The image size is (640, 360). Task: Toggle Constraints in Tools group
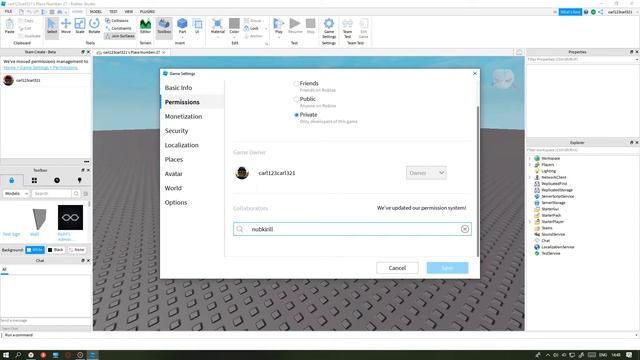coord(118,28)
